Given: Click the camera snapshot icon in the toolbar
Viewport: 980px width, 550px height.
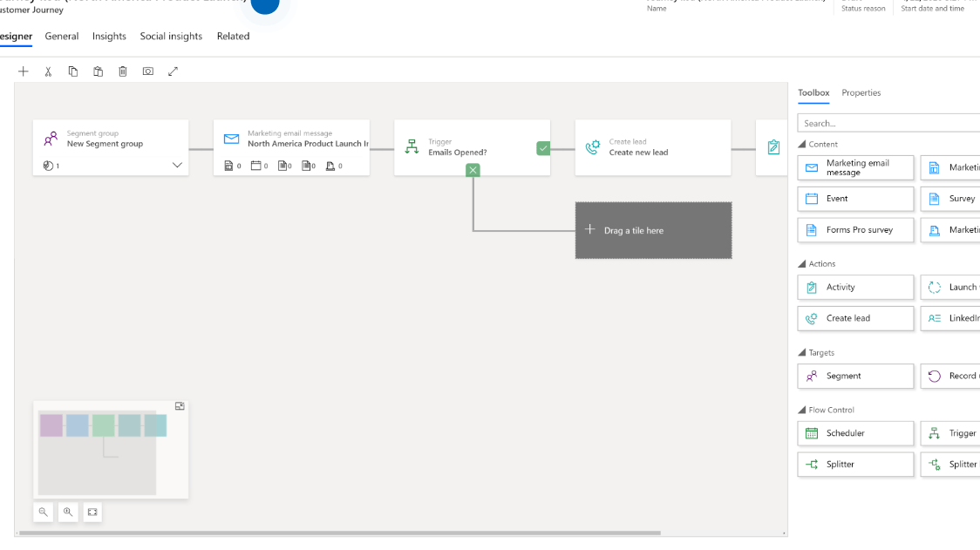Looking at the screenshot, I should click(147, 71).
